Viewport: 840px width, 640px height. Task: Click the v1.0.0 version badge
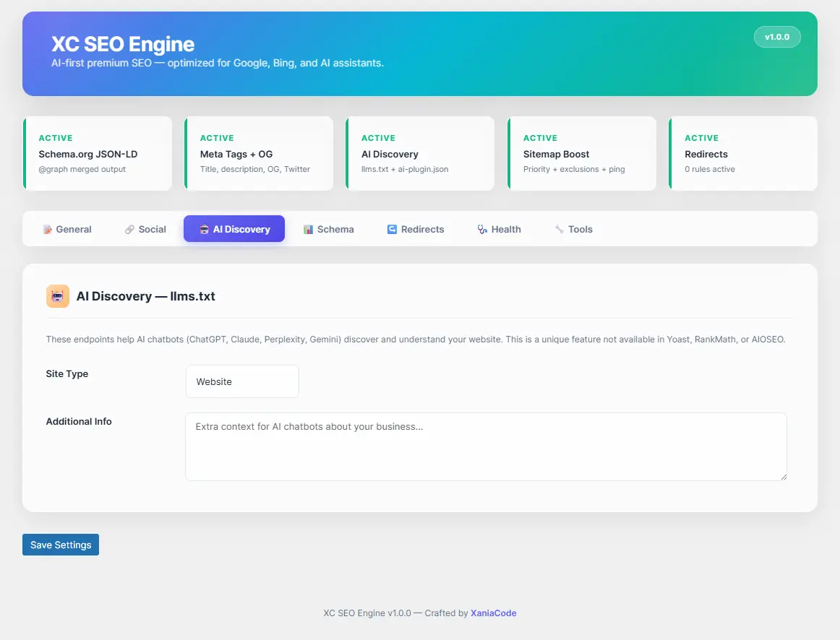777,37
